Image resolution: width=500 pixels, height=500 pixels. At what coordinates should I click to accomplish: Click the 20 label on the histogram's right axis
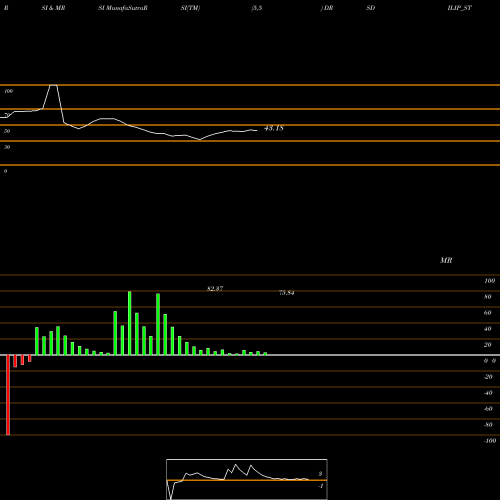click(488, 345)
